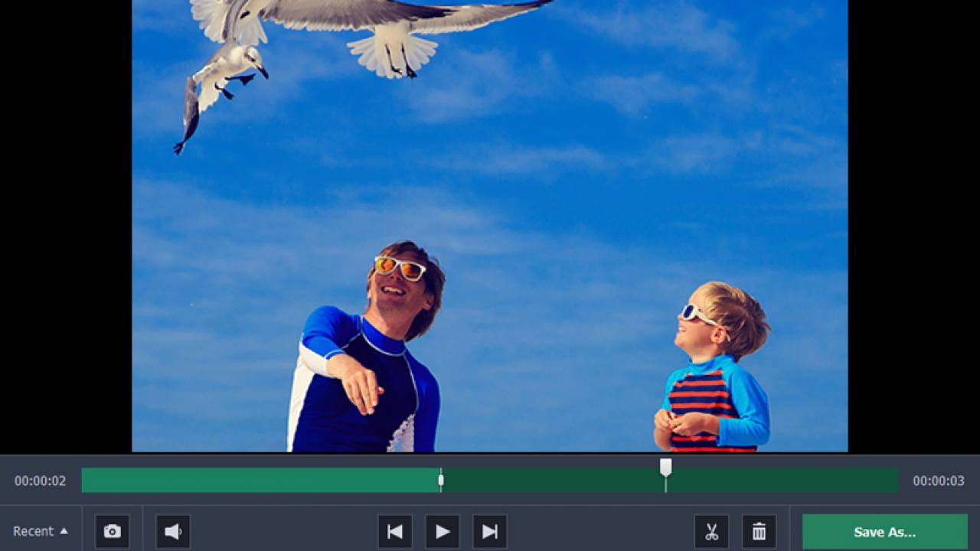The width and height of the screenshot is (980, 551).
Task: Cut the clip with the scissors icon
Action: (x=711, y=531)
